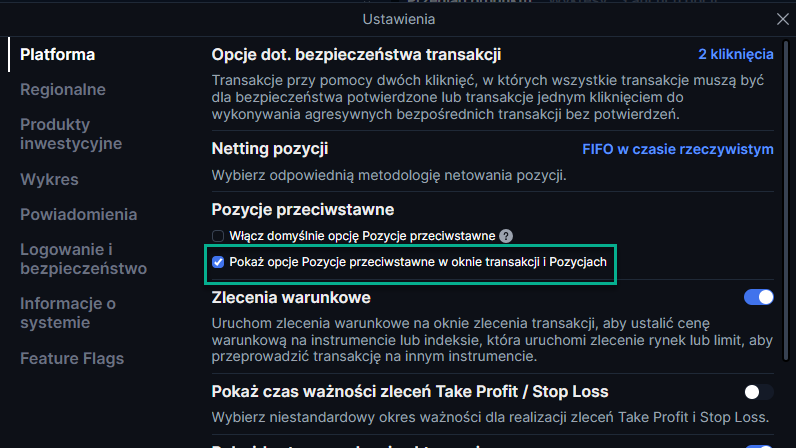Switch to Wykres settings
Screen dimensions: 796x448
click(49, 179)
